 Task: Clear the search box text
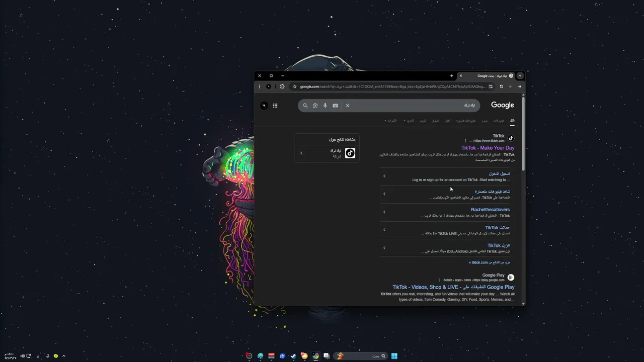[x=347, y=106]
